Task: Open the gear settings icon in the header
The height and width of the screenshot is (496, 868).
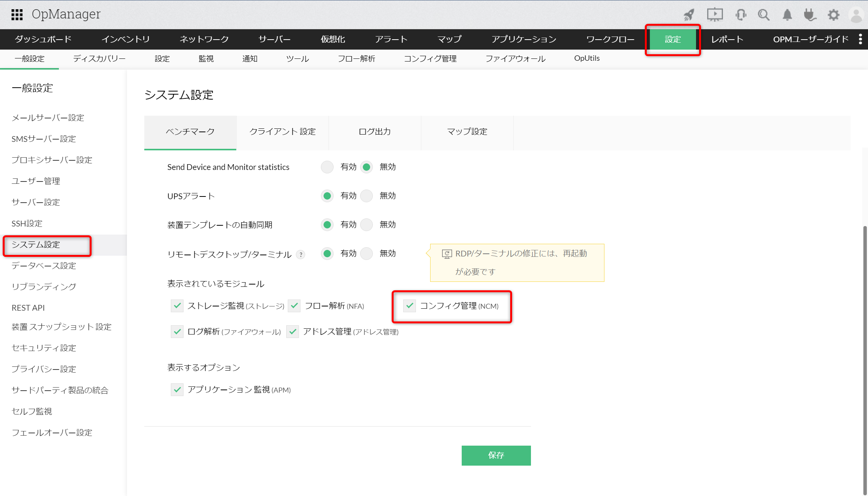Action: coord(833,15)
